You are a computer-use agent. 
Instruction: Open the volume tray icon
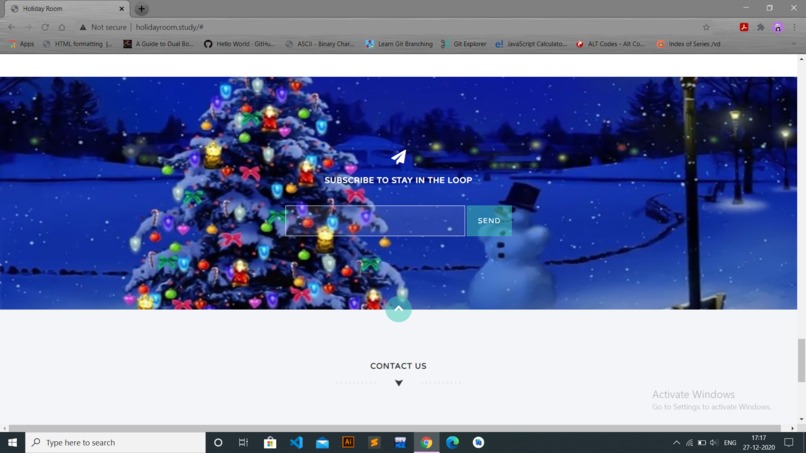714,442
